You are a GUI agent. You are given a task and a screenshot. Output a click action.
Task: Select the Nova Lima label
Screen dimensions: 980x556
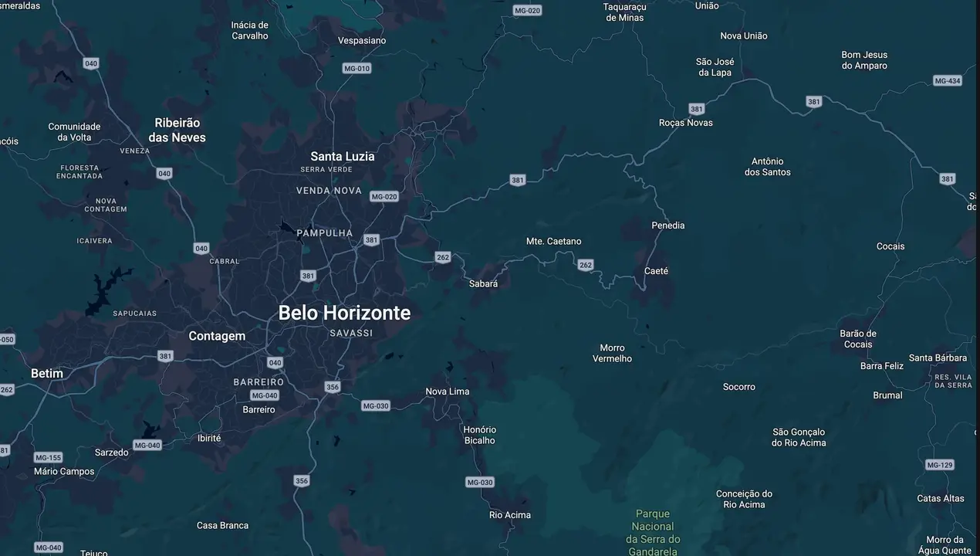pyautogui.click(x=448, y=392)
